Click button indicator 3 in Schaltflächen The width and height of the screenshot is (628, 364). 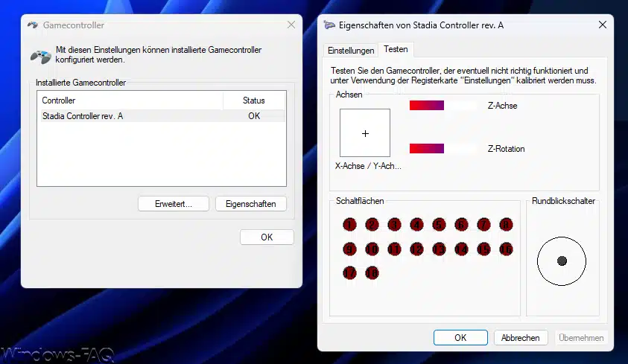point(395,225)
